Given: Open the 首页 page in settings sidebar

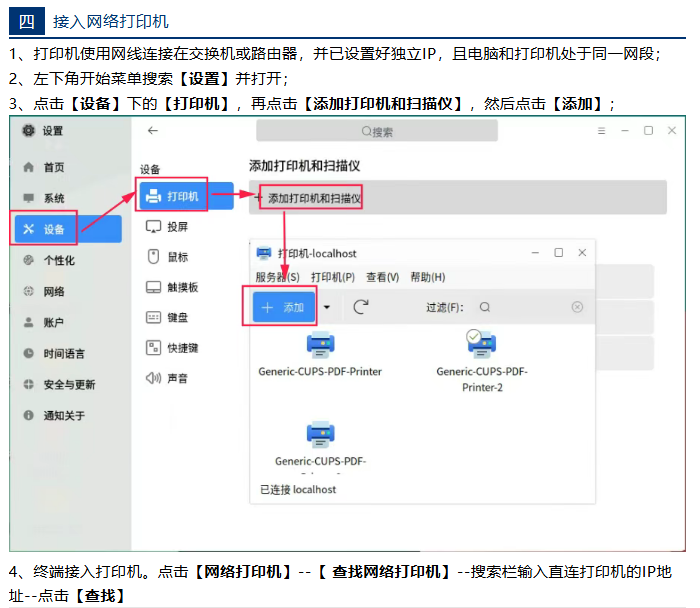Looking at the screenshot, I should 53,167.
